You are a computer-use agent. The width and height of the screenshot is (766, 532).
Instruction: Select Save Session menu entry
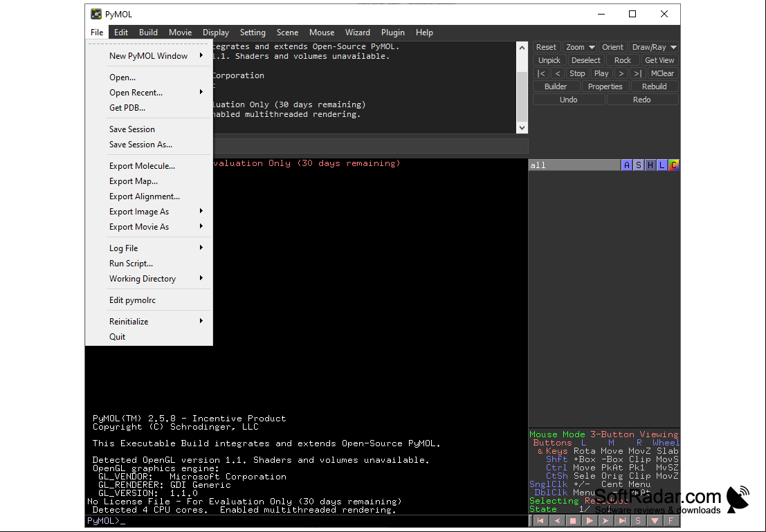click(149, 129)
